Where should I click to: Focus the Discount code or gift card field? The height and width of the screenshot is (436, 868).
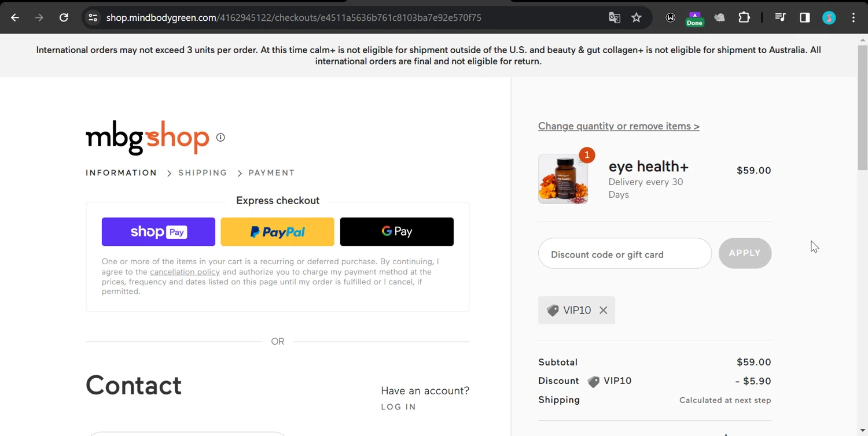pyautogui.click(x=625, y=253)
